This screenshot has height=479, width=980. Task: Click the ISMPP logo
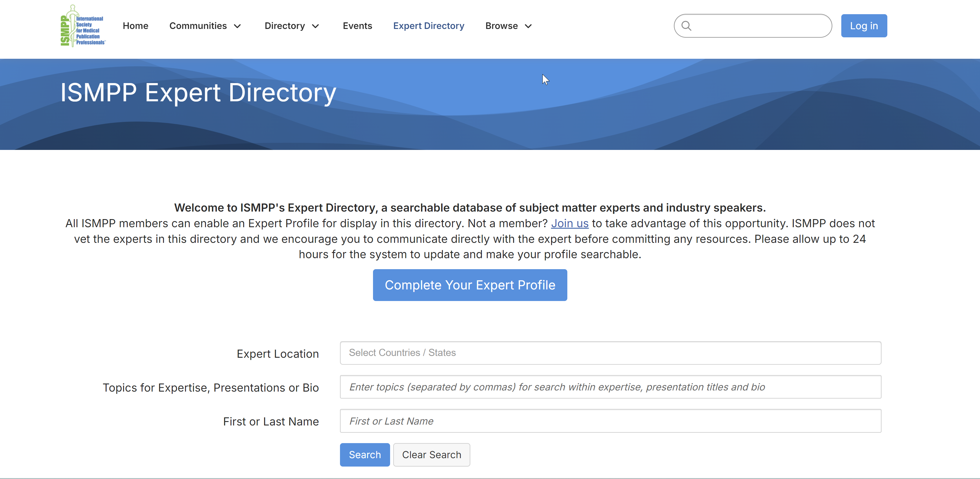[x=83, y=25]
